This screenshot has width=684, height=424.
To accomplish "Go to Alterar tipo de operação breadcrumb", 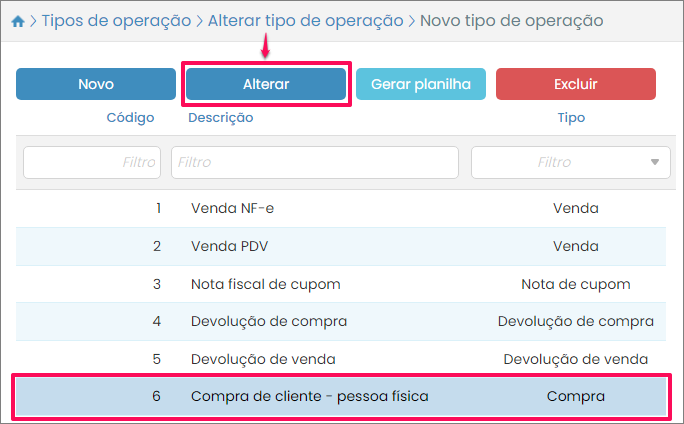I will tap(305, 20).
